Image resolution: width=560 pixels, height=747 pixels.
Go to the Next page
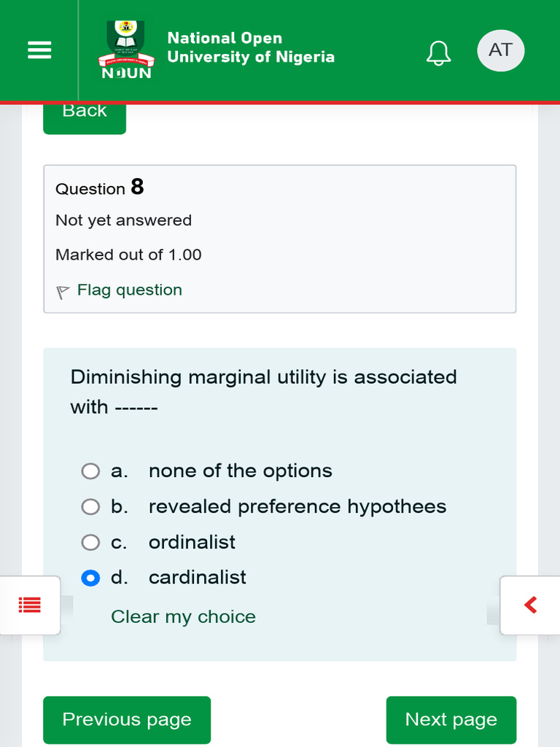[x=451, y=720]
